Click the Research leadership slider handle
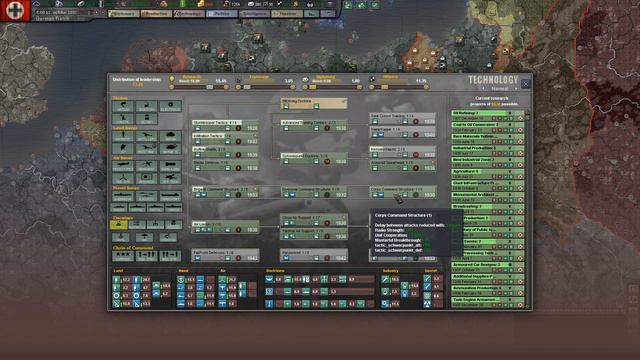 click(210, 87)
